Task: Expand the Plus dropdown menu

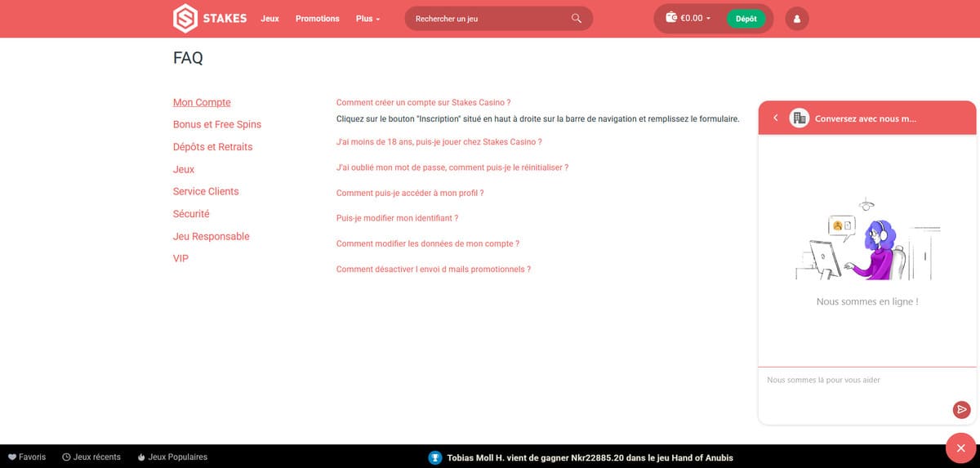Action: (x=367, y=18)
